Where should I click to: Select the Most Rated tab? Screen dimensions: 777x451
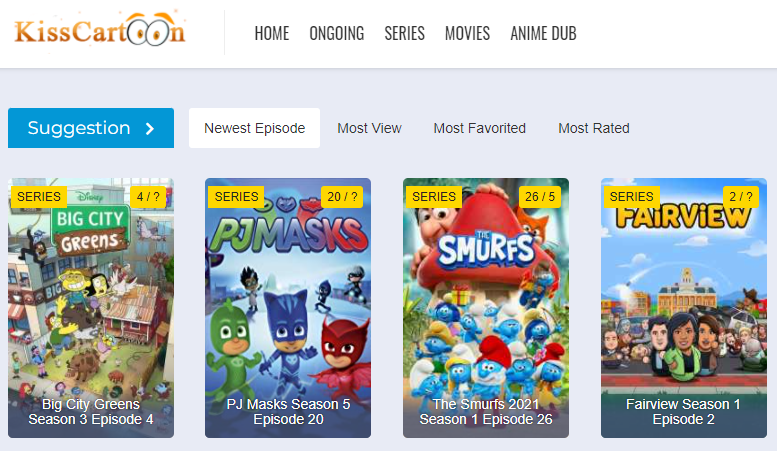594,128
